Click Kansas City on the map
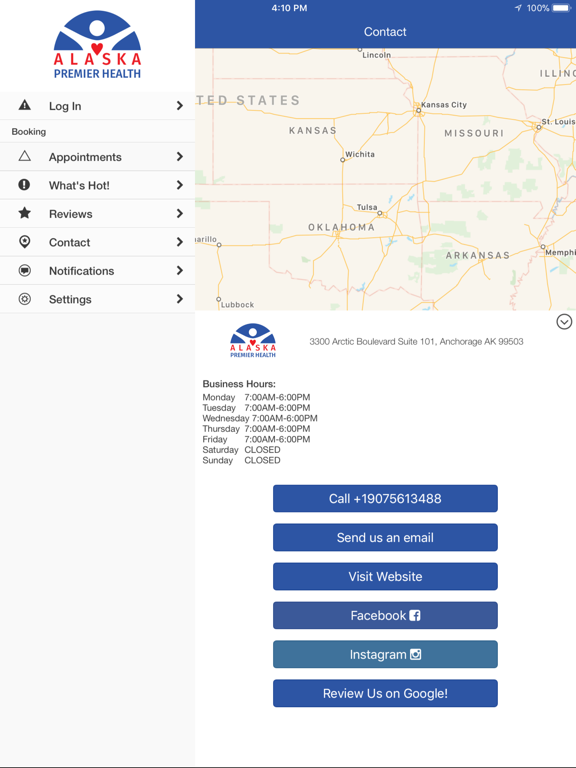576x768 pixels. [x=443, y=105]
